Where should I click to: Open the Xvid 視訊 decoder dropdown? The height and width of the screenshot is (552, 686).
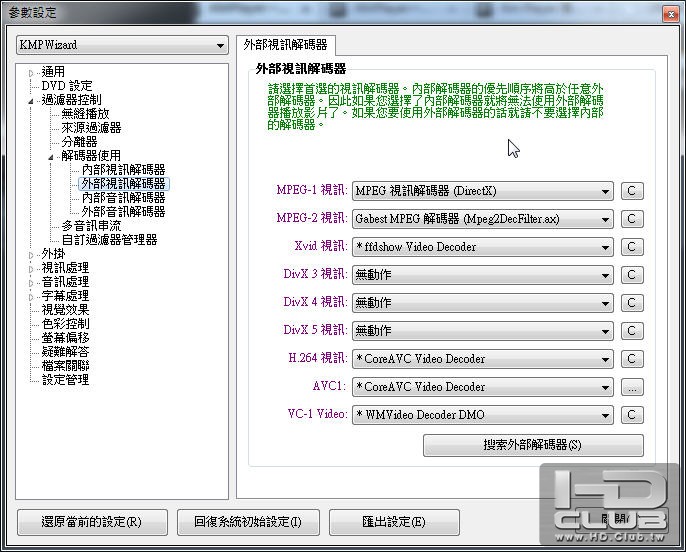(x=483, y=247)
